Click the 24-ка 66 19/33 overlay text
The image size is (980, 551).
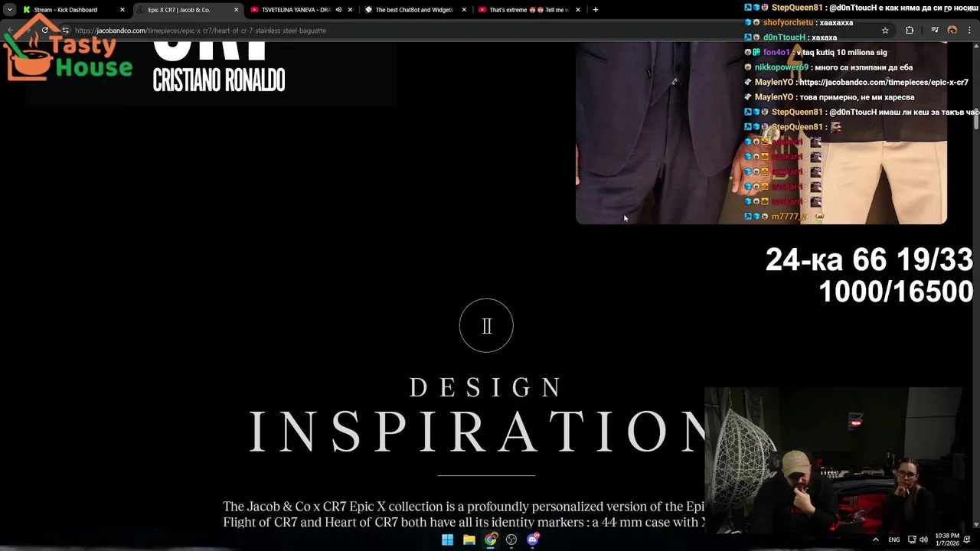[869, 260]
